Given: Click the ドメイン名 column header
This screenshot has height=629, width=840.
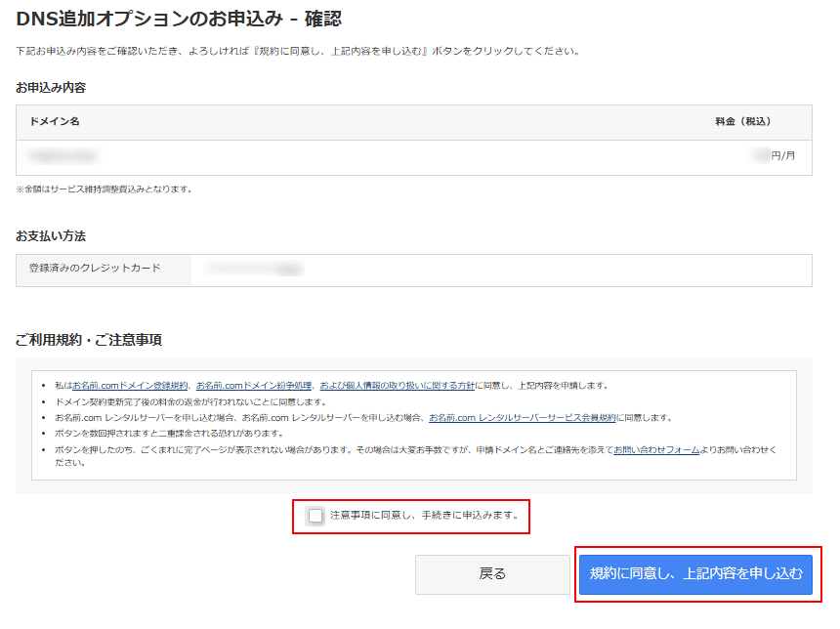Looking at the screenshot, I should click(x=55, y=122).
